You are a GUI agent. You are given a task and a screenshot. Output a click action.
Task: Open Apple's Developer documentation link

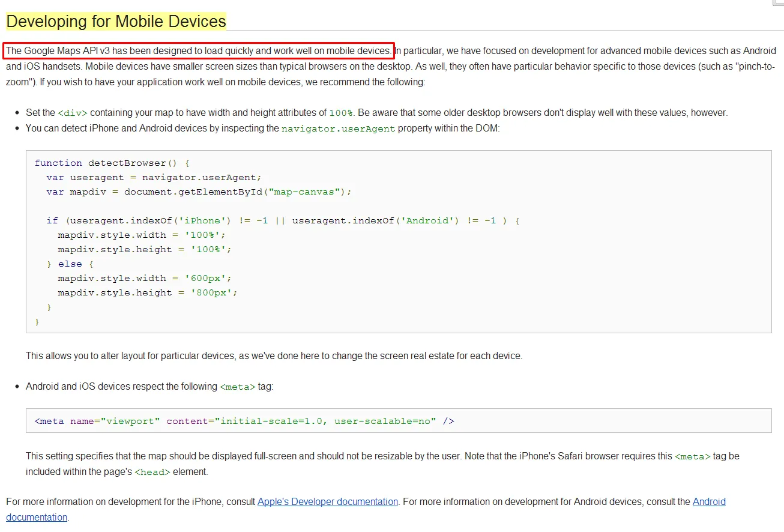(x=328, y=501)
